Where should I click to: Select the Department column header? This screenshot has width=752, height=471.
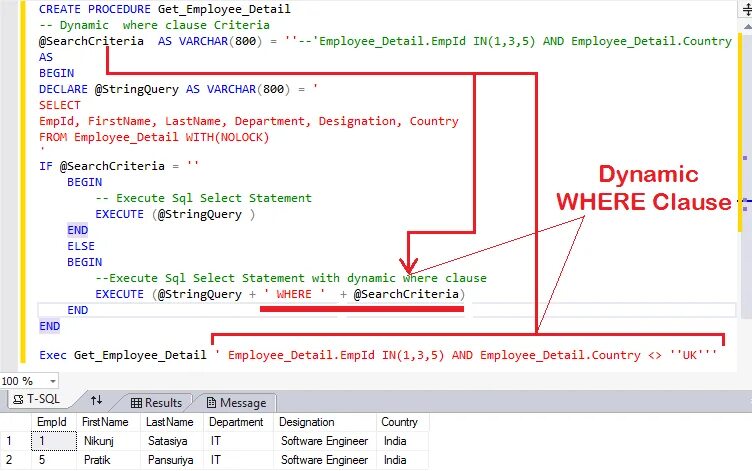pos(238,422)
